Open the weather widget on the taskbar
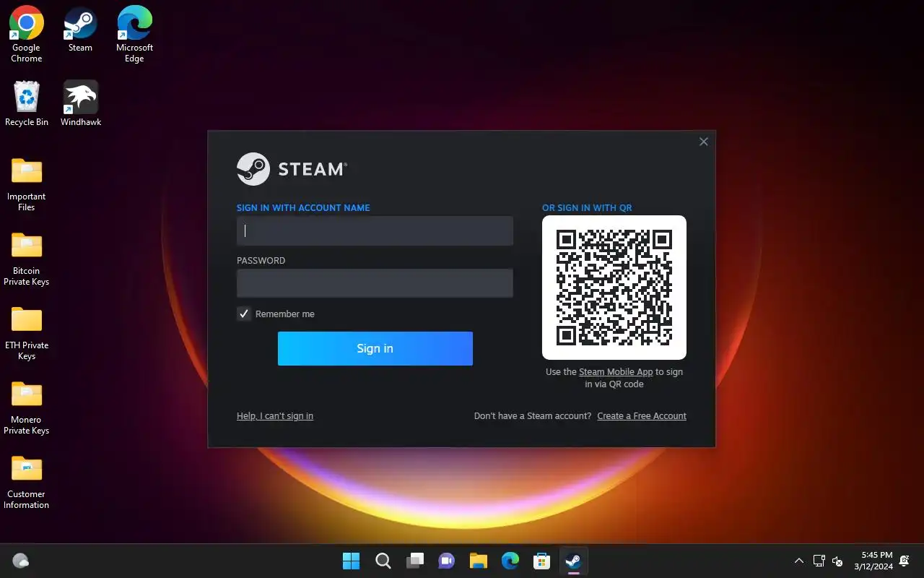 pos(21,561)
